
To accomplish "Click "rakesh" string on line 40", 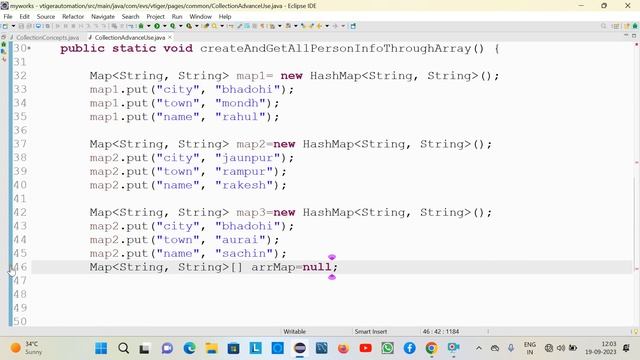I will [x=244, y=185].
